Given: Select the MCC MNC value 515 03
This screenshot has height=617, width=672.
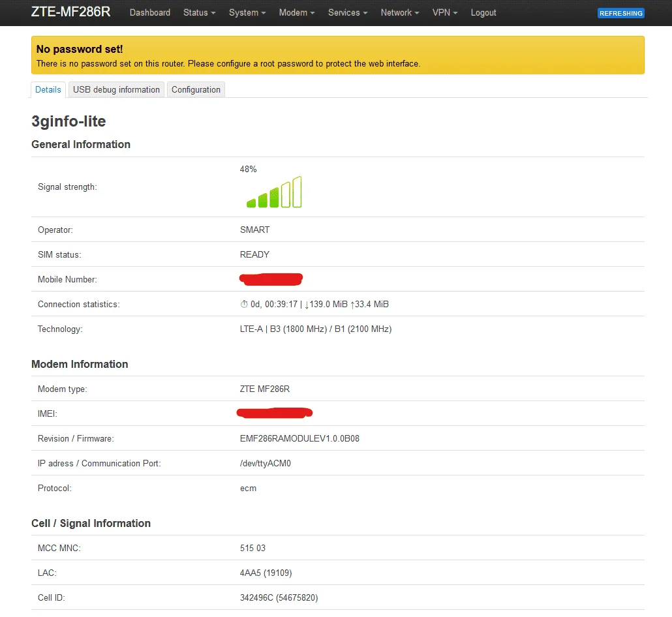Looking at the screenshot, I should (253, 548).
